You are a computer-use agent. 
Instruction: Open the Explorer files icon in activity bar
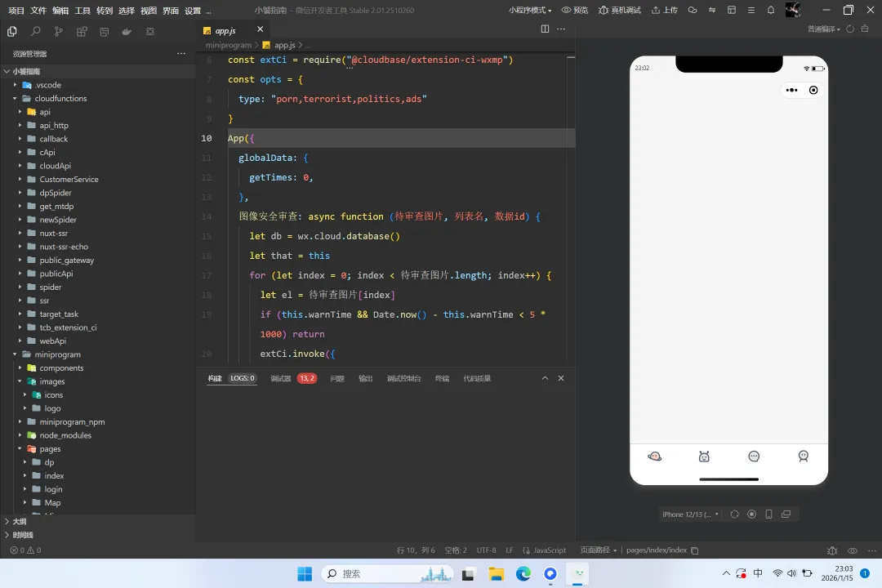tap(11, 32)
